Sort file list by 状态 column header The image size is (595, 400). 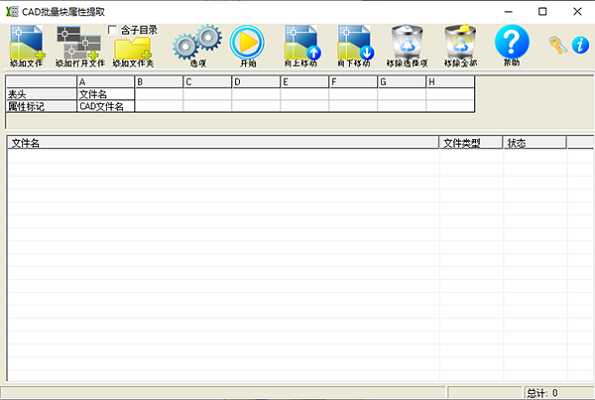[535, 143]
